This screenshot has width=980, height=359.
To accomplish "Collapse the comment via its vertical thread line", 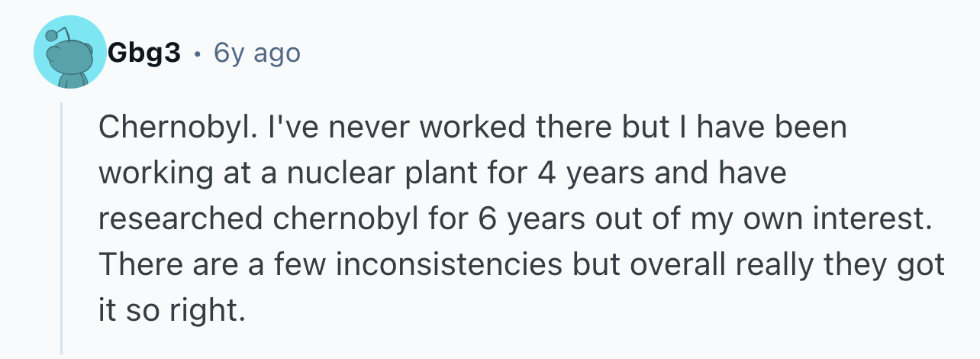I will click(62, 228).
